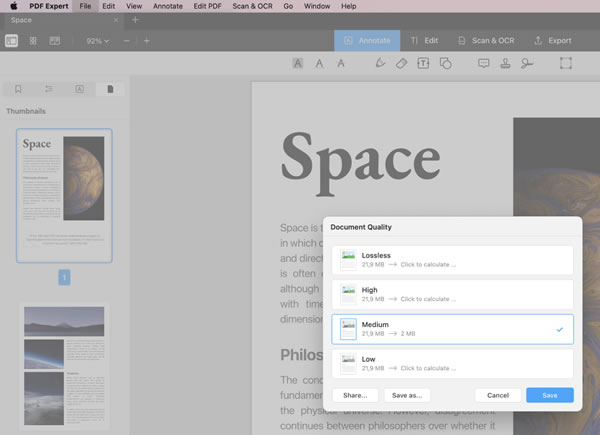Open the Go menu
Image resolution: width=600 pixels, height=435 pixels.
288,6
